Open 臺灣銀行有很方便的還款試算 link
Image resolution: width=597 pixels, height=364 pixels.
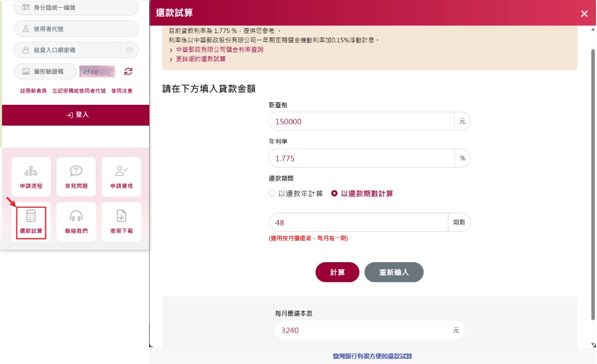(373, 356)
